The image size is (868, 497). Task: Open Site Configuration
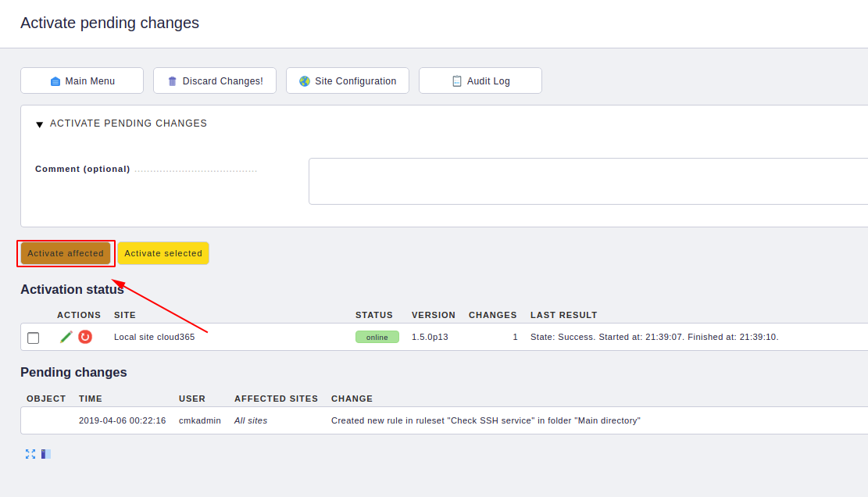coord(348,80)
